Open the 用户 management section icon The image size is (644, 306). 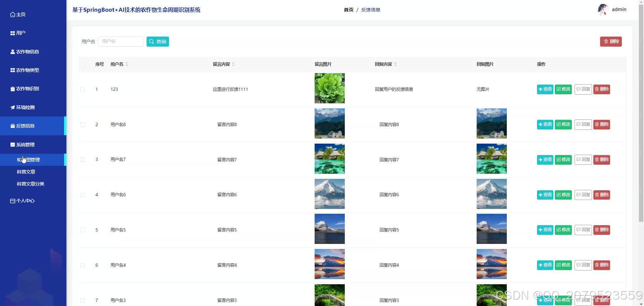point(12,33)
